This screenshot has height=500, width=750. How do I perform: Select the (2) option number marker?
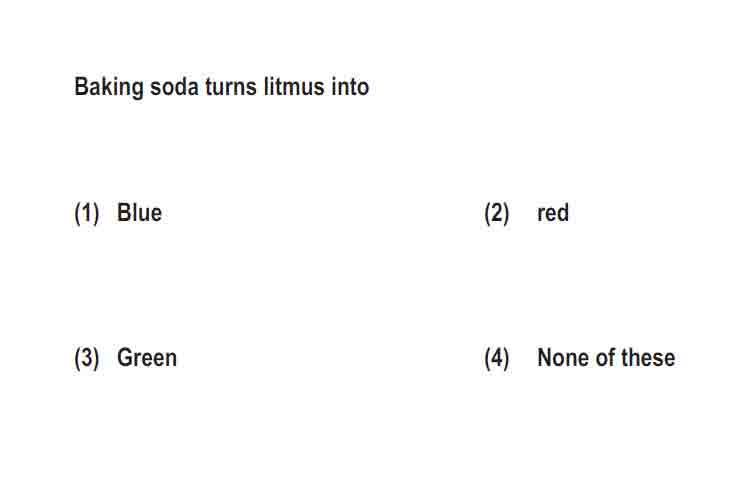pyautogui.click(x=496, y=213)
